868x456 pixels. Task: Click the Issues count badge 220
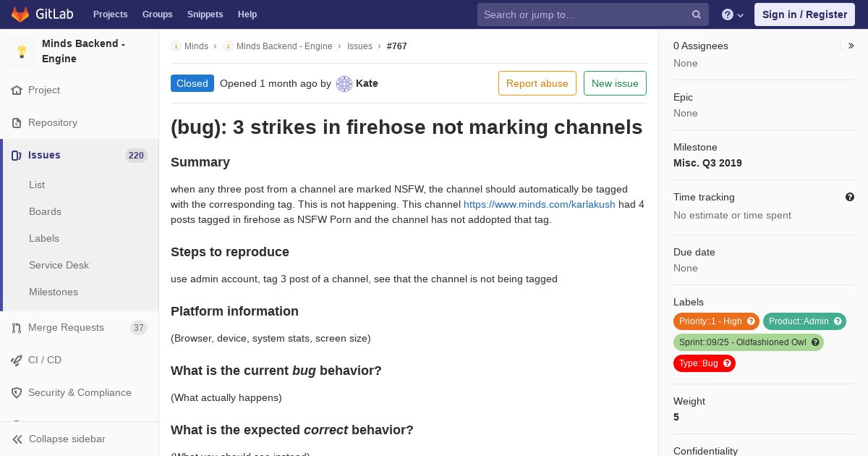click(136, 156)
